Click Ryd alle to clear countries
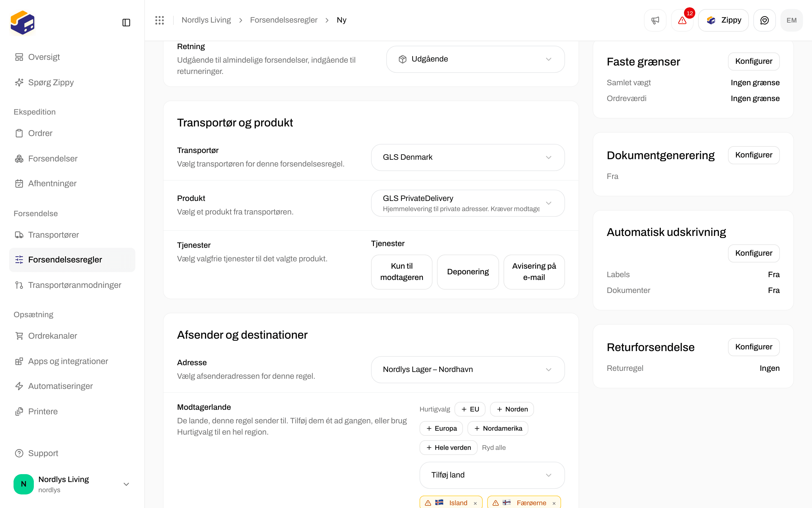812x508 pixels. tap(494, 448)
